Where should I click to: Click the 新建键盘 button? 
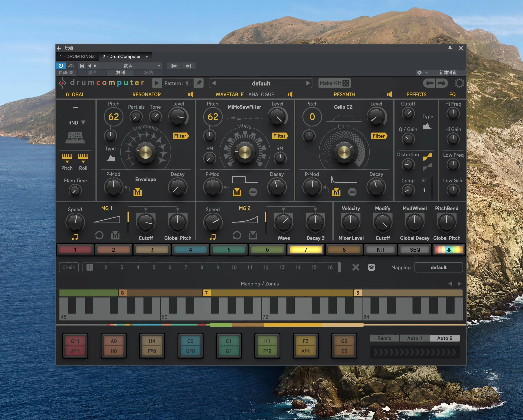click(x=448, y=72)
